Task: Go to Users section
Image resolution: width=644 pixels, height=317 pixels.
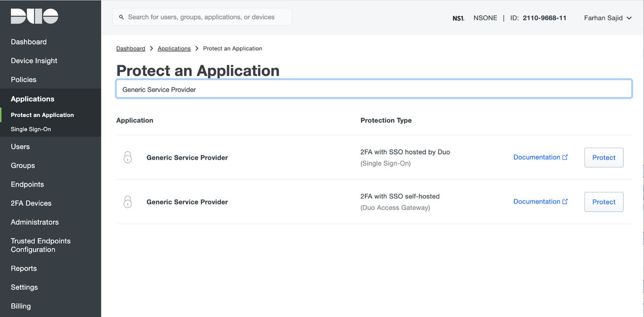Action: pos(20,147)
